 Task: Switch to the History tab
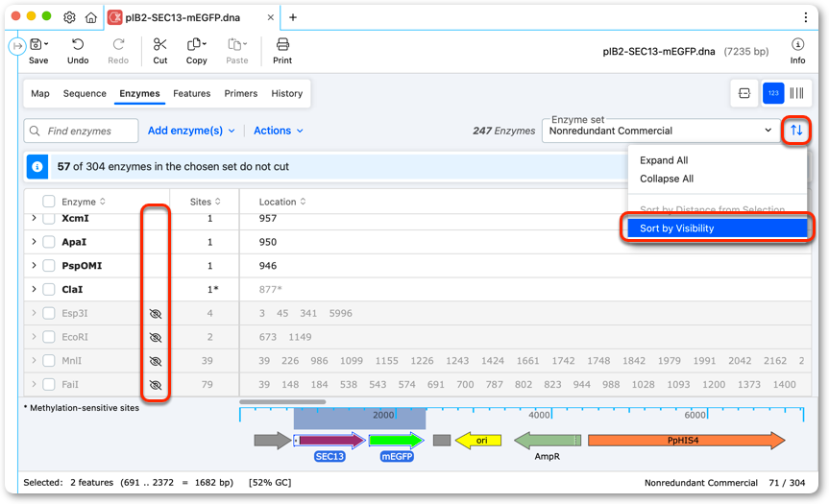(286, 93)
